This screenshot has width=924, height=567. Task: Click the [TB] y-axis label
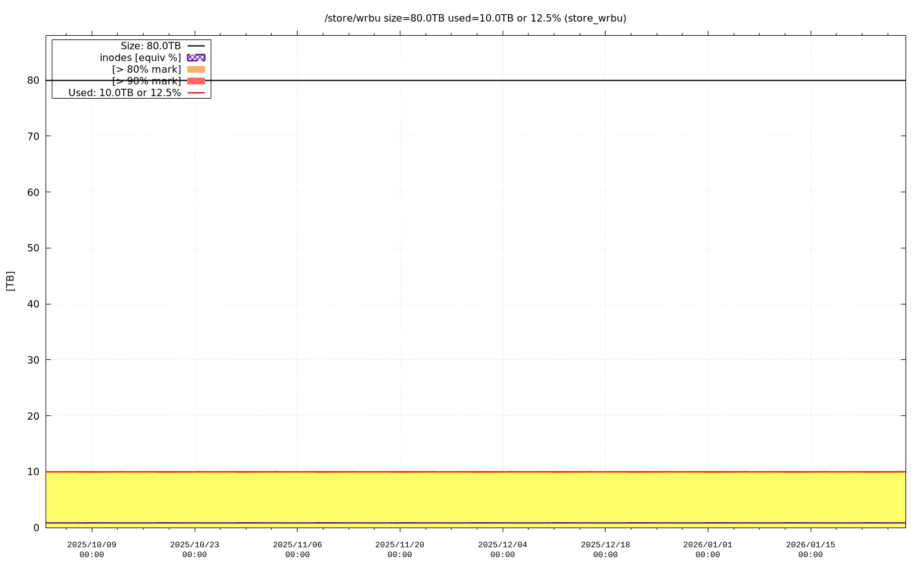[x=10, y=281]
